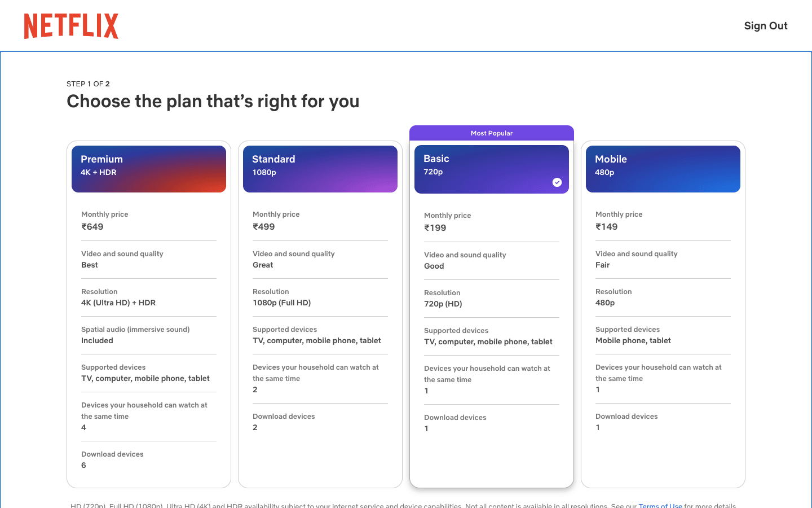Image resolution: width=812 pixels, height=508 pixels.
Task: Click the Mobile phone, tablet supported devices text
Action: click(633, 341)
